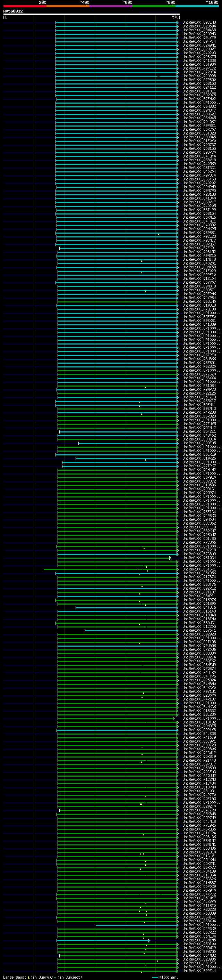This screenshot has width=222, height=980.
Task: Click label UniRef100_C9ZUL0
Action: pos(199,852)
